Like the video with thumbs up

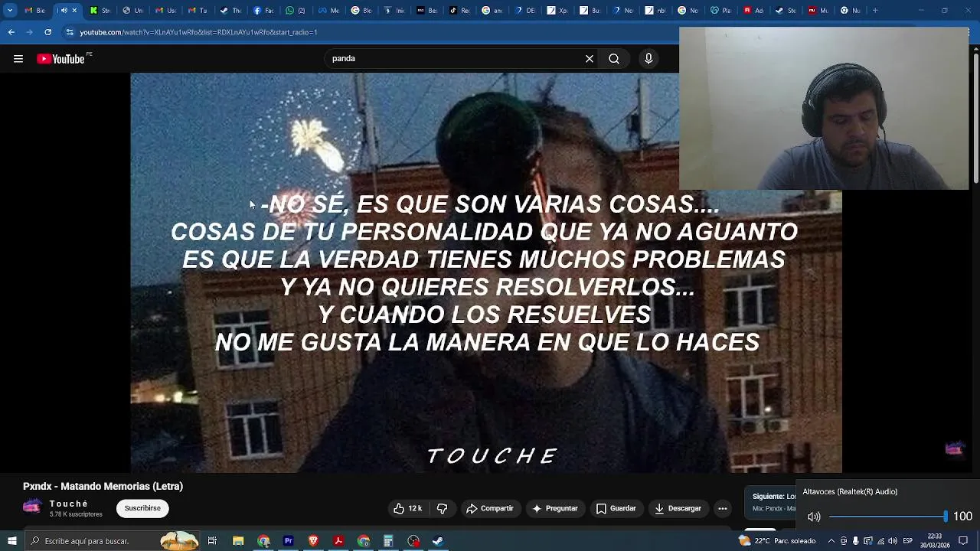407,508
